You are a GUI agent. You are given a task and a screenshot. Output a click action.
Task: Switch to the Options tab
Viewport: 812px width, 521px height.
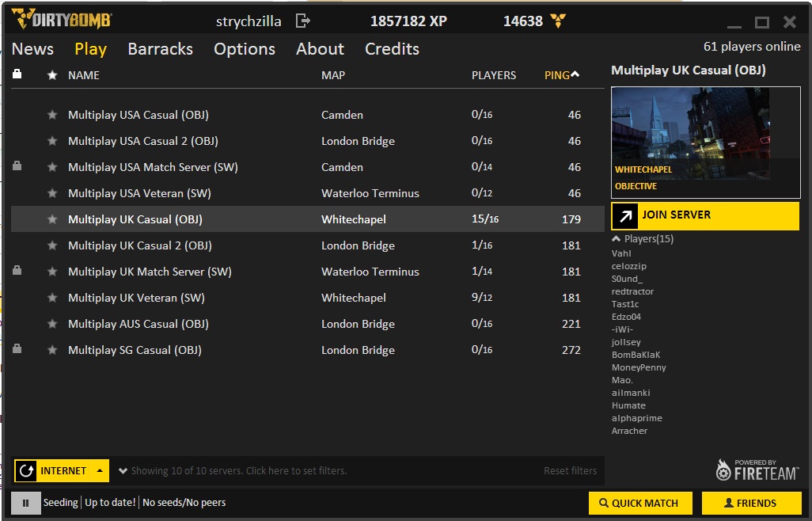pos(244,49)
